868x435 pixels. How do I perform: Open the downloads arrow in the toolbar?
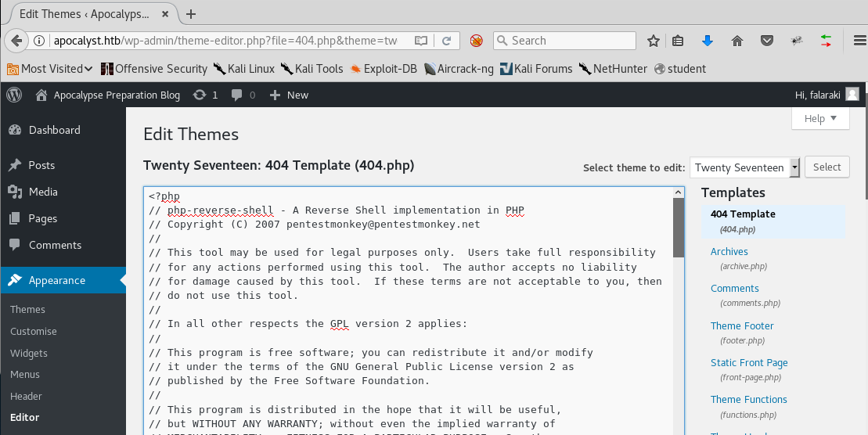tap(708, 41)
